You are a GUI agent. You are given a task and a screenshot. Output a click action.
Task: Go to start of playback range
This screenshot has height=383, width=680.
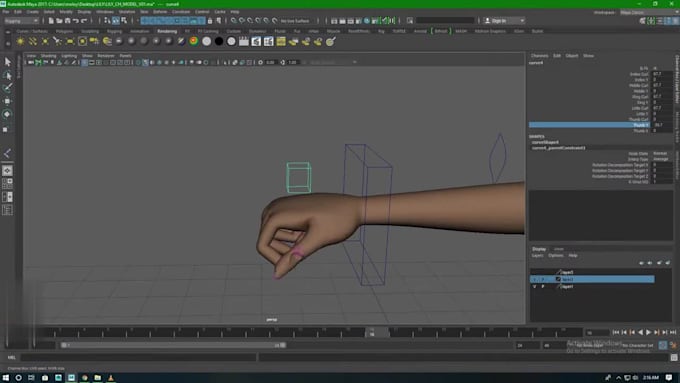(x=615, y=332)
